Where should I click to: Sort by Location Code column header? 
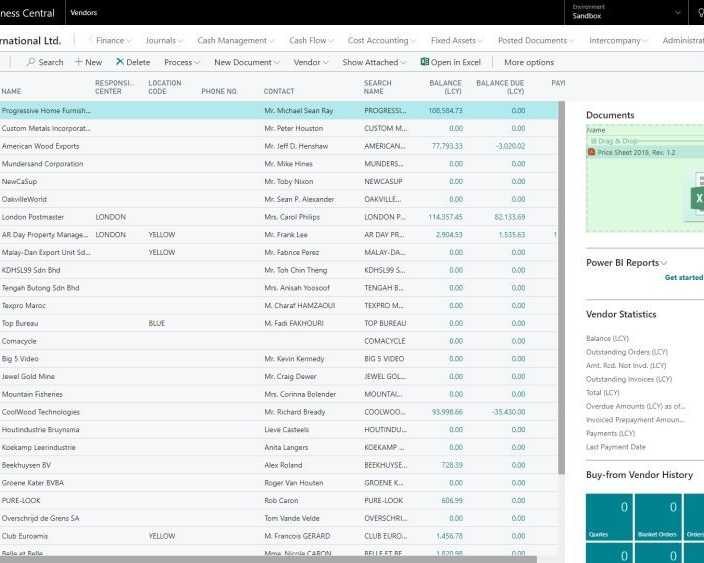click(165, 87)
